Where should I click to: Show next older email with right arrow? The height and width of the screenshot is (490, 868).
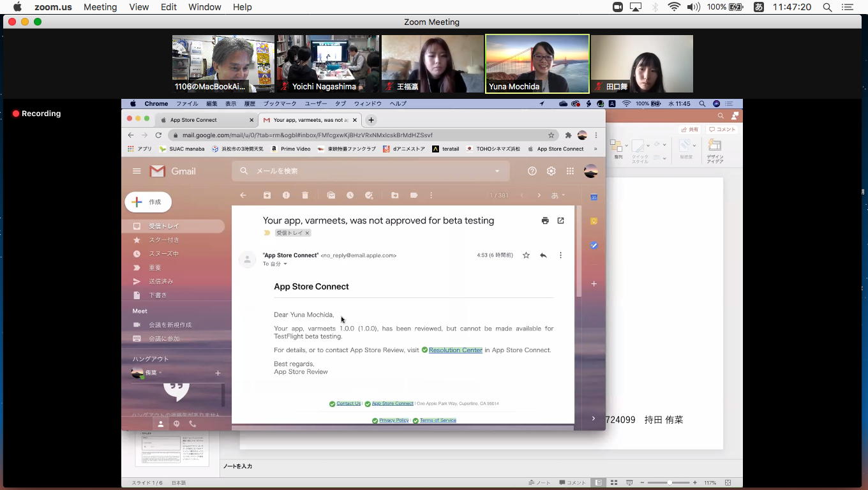tap(539, 195)
